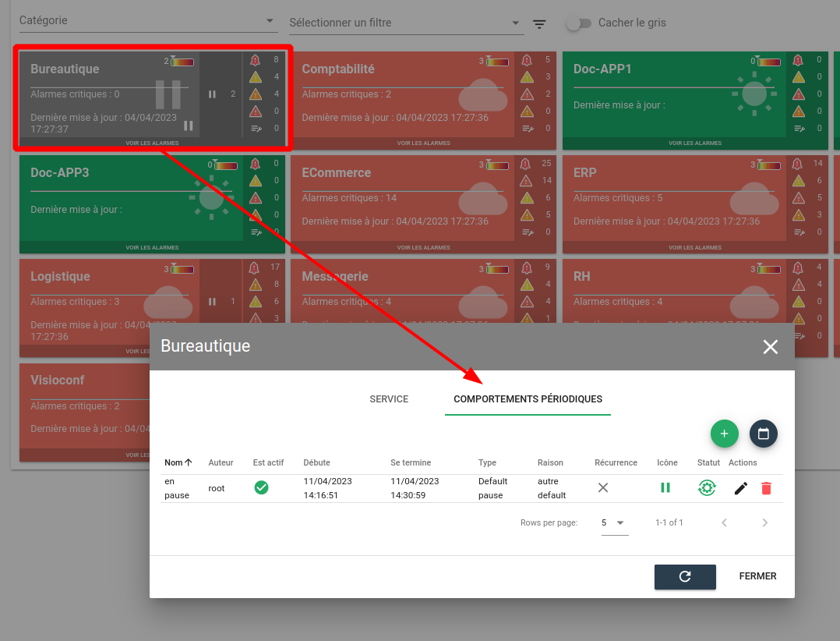Click the green 'Est actif' checkmark
The height and width of the screenshot is (641, 840).
point(262,488)
